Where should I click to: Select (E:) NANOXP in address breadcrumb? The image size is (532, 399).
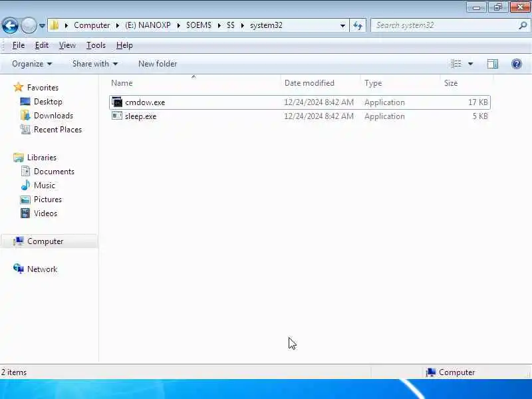point(148,25)
